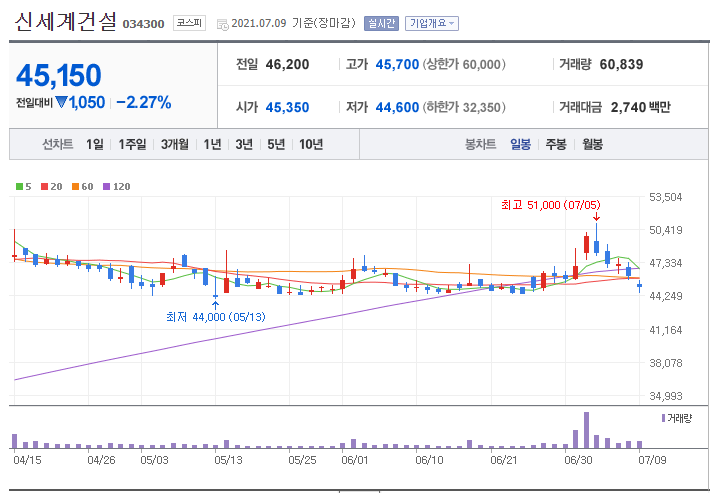The width and height of the screenshot is (710, 493).
Task: Click the 거래량 value 60,839
Action: [x=621, y=64]
